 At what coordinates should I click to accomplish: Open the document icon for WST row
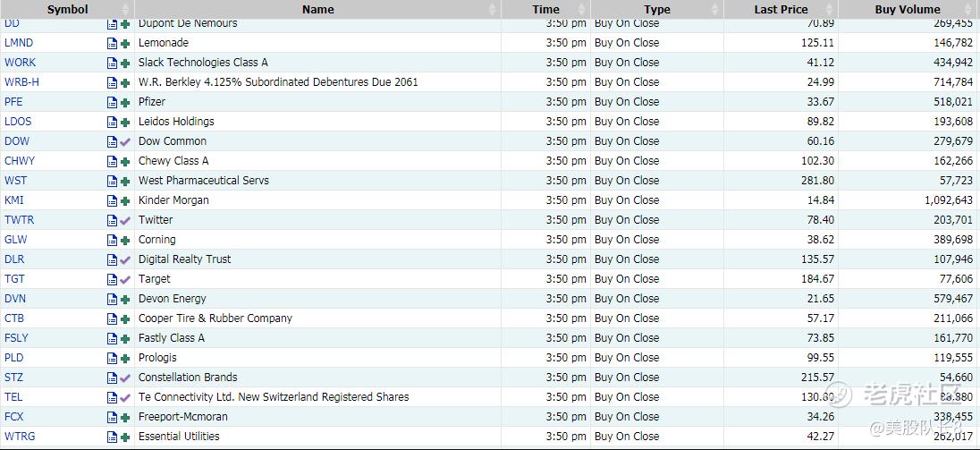112,182
